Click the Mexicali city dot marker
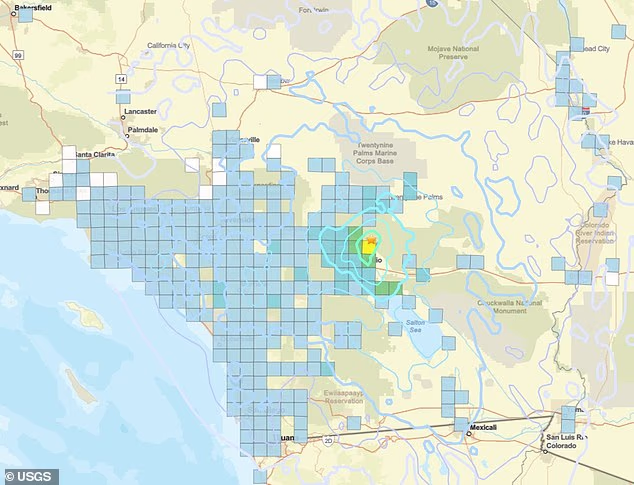 (x=468, y=427)
